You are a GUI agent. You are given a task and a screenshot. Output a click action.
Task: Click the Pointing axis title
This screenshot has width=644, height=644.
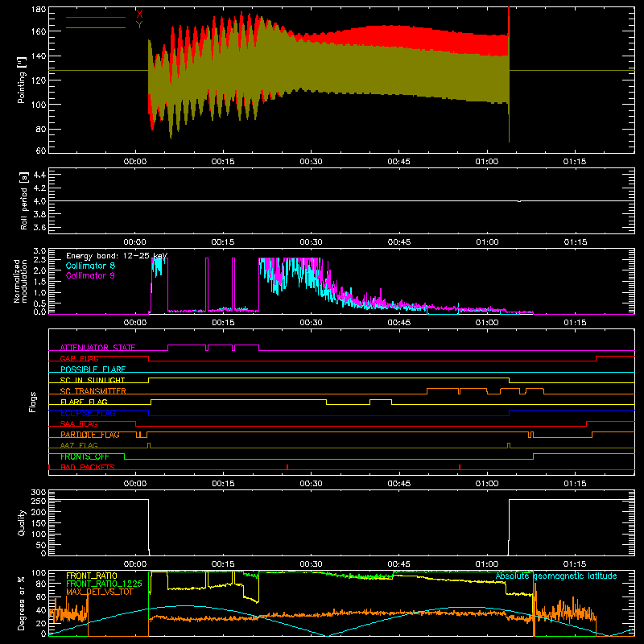(22, 80)
